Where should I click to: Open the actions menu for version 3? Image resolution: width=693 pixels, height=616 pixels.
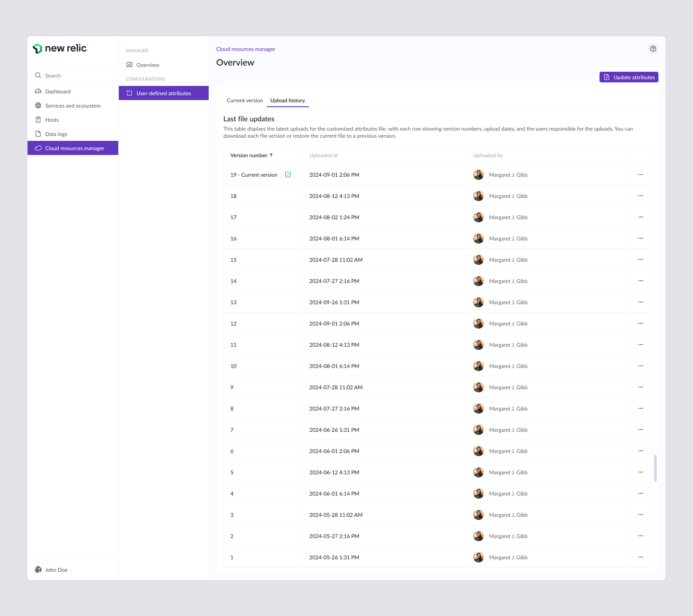click(x=641, y=515)
